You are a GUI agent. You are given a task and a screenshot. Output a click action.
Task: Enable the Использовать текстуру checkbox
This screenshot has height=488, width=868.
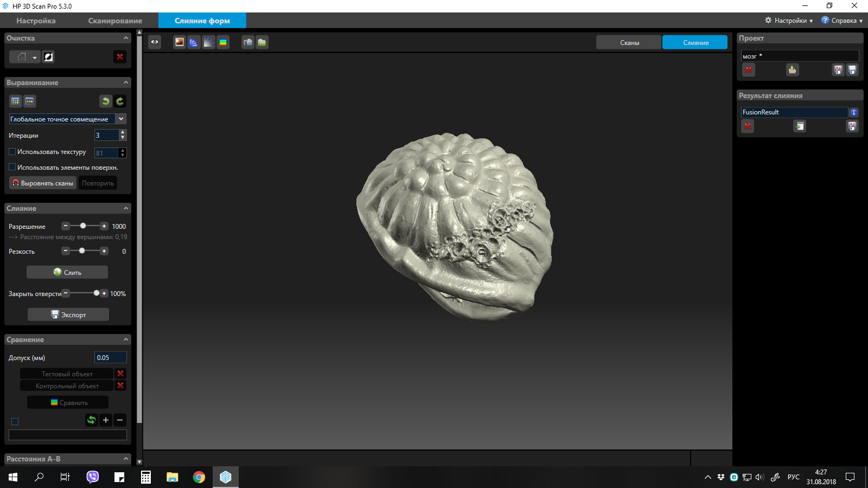12,152
